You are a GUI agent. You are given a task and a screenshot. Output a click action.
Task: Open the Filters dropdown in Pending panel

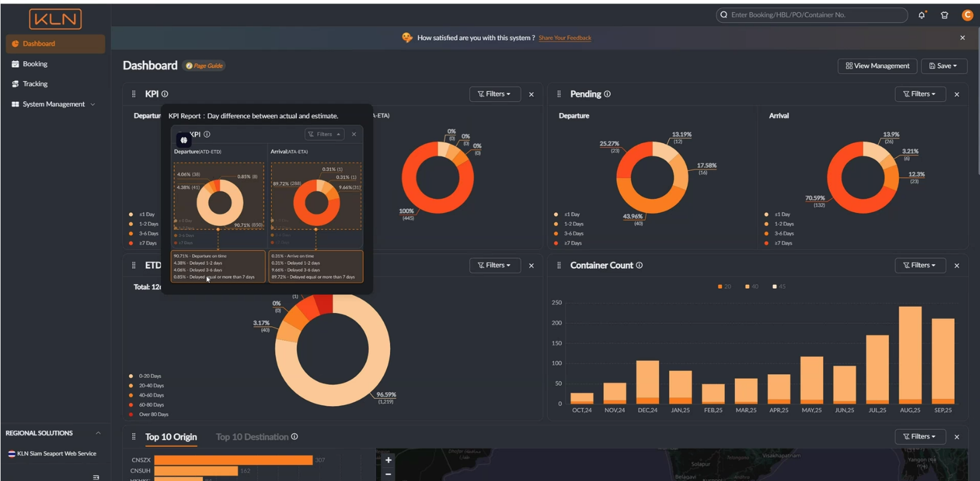coord(919,94)
